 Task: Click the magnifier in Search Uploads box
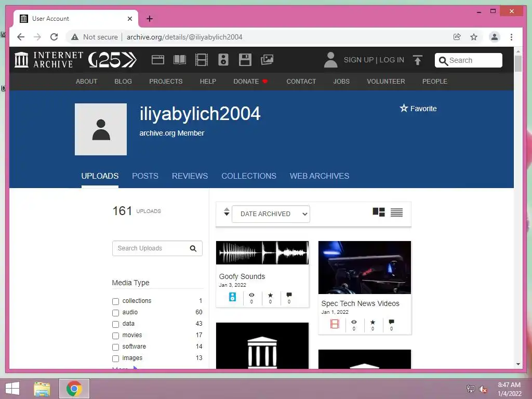tap(193, 248)
